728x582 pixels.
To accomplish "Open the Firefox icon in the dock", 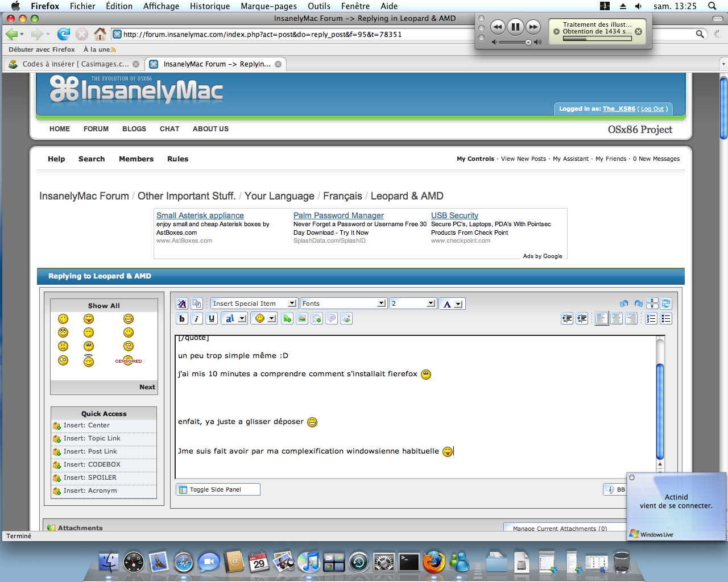I will pyautogui.click(x=433, y=562).
